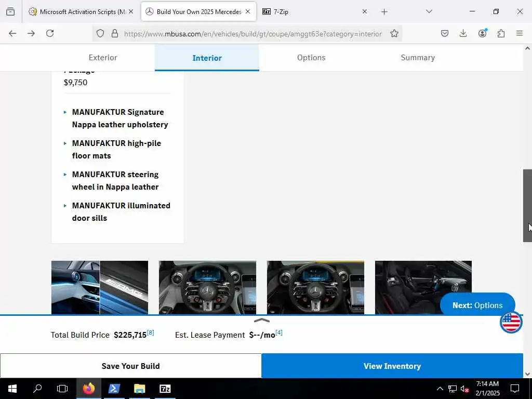The image size is (532, 399).
Task: Open 7-Zip from taskbar
Action: (165, 389)
